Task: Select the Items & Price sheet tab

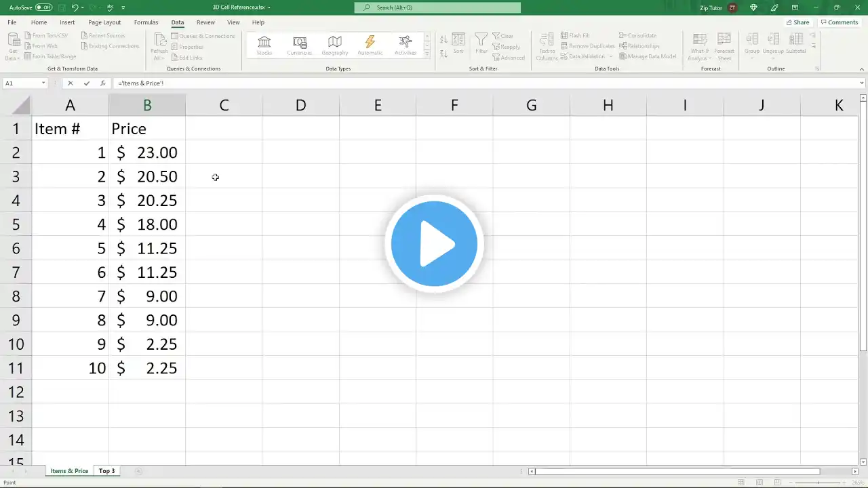Action: pos(69,471)
